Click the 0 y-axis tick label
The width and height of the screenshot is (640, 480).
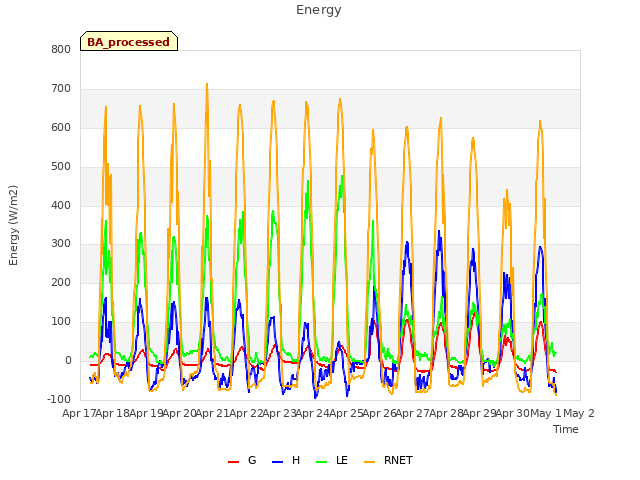point(68,361)
